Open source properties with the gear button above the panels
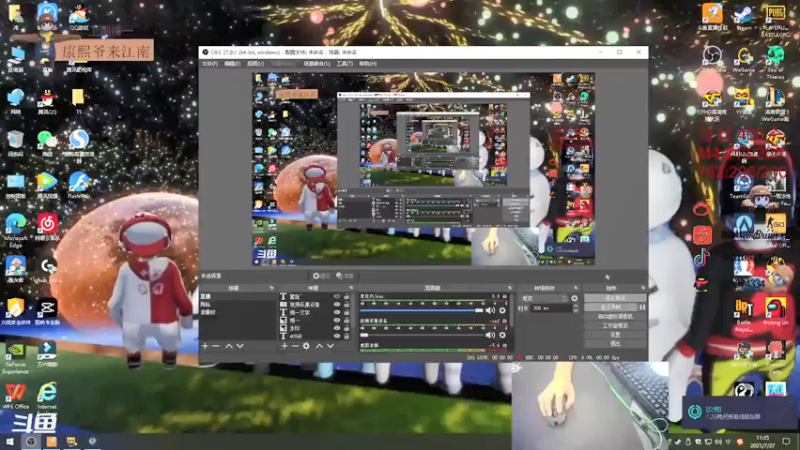The image size is (800, 450). point(321,276)
